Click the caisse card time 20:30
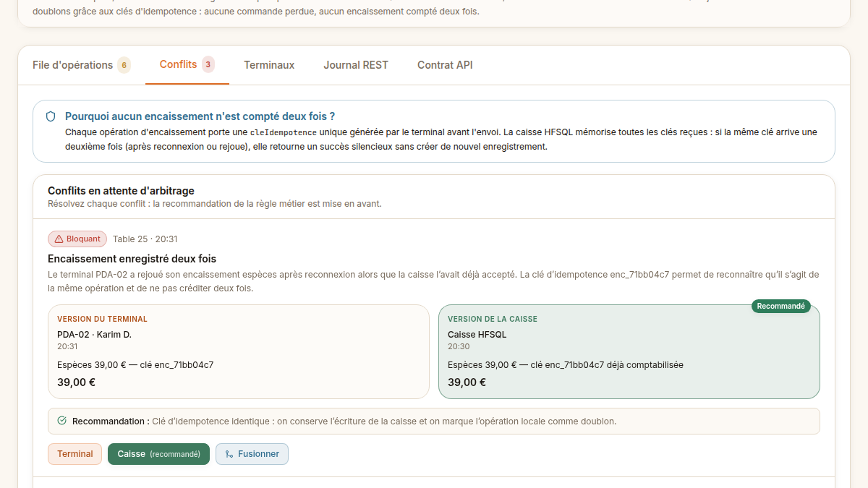Image resolution: width=868 pixels, height=488 pixels. (x=458, y=346)
